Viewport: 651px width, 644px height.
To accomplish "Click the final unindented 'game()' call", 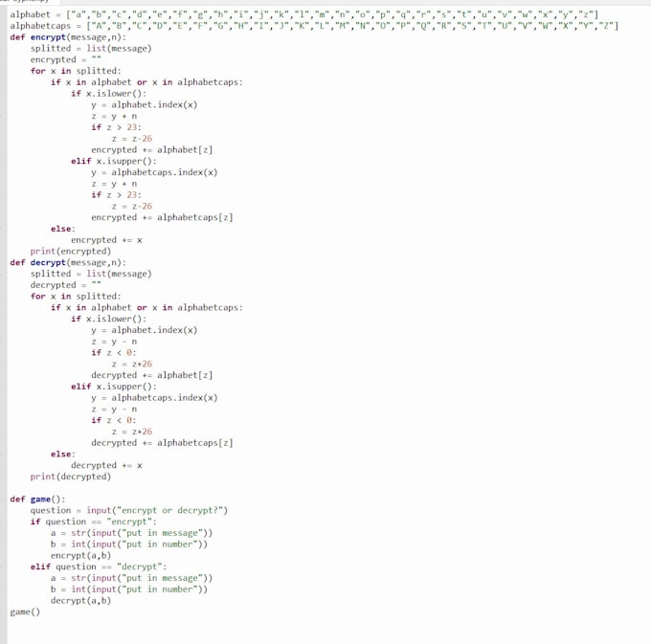I will [25, 612].
